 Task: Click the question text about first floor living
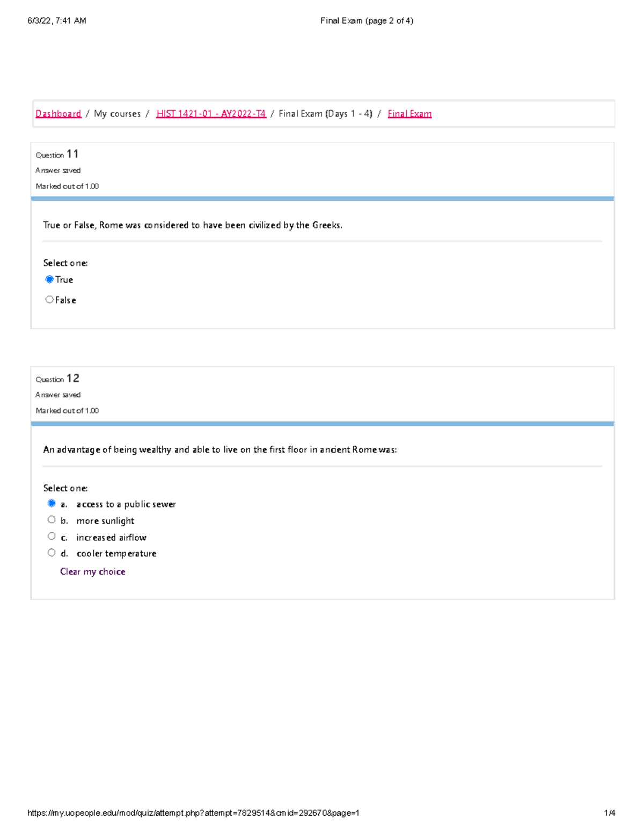pos(220,450)
